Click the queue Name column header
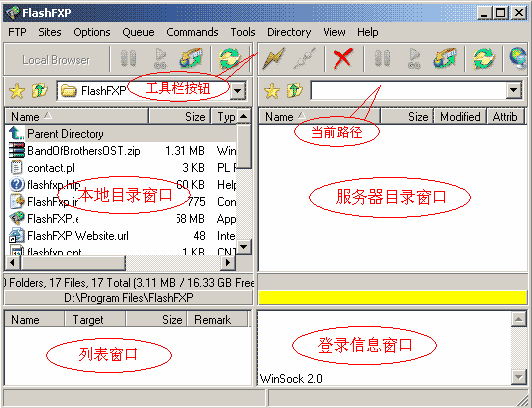Screen dimensions: 532x408 (x=34, y=319)
